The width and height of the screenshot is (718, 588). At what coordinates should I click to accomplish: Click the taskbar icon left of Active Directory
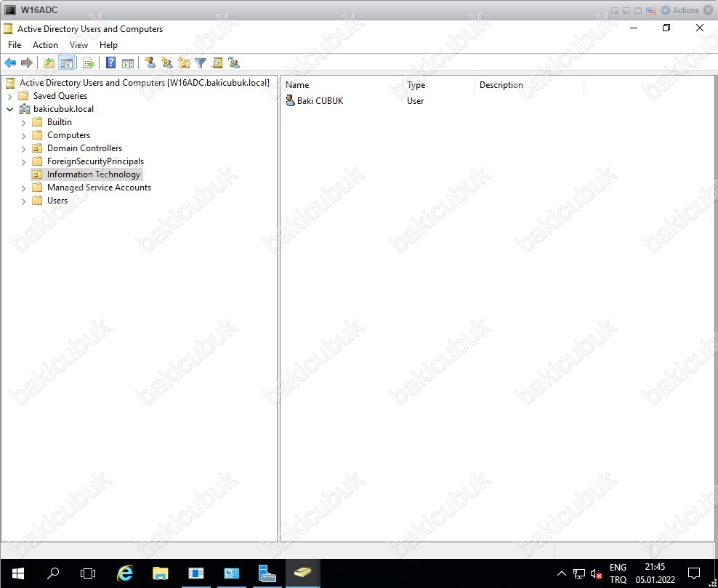(x=267, y=573)
